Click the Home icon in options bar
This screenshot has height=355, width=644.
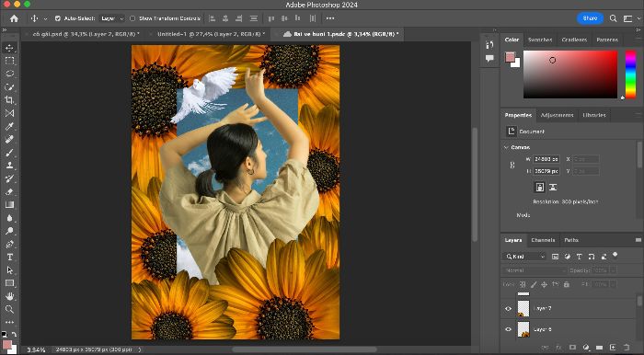[14, 18]
